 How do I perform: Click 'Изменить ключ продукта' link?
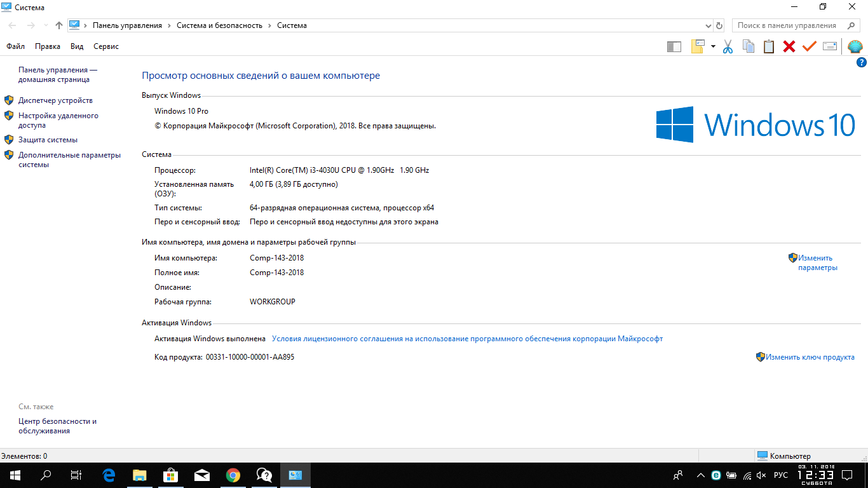coord(810,357)
